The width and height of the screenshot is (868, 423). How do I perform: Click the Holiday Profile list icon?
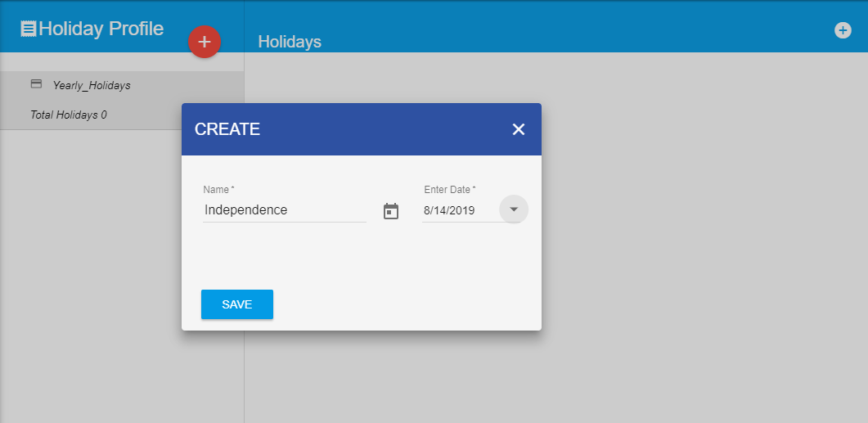tap(29, 29)
